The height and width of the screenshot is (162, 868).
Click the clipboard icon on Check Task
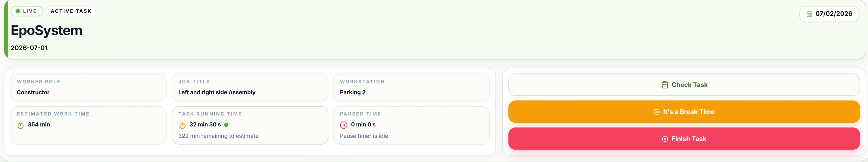pyautogui.click(x=665, y=85)
